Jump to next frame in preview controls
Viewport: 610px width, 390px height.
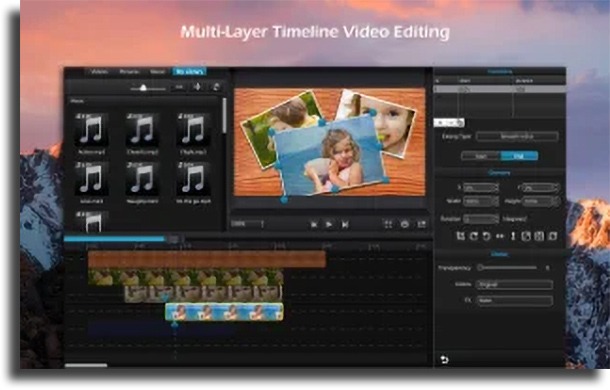click(345, 225)
